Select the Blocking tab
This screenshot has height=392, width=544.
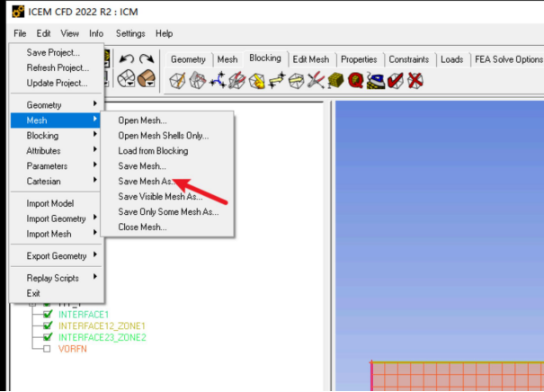265,58
